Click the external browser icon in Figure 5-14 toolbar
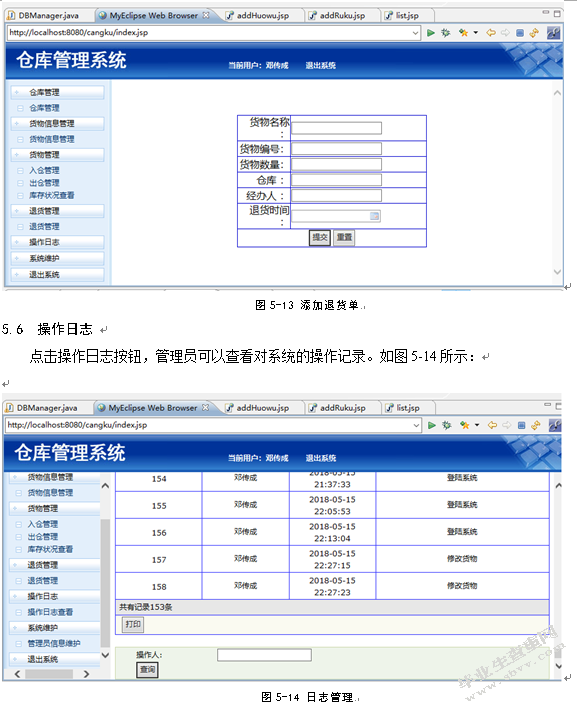This screenshot has width=577, height=707. [x=555, y=425]
